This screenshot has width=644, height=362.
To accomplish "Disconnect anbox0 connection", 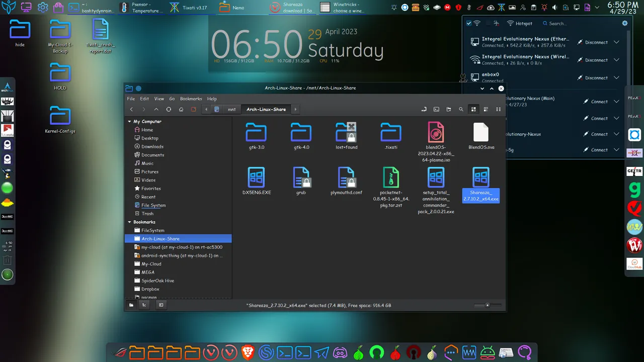I will coord(593,77).
